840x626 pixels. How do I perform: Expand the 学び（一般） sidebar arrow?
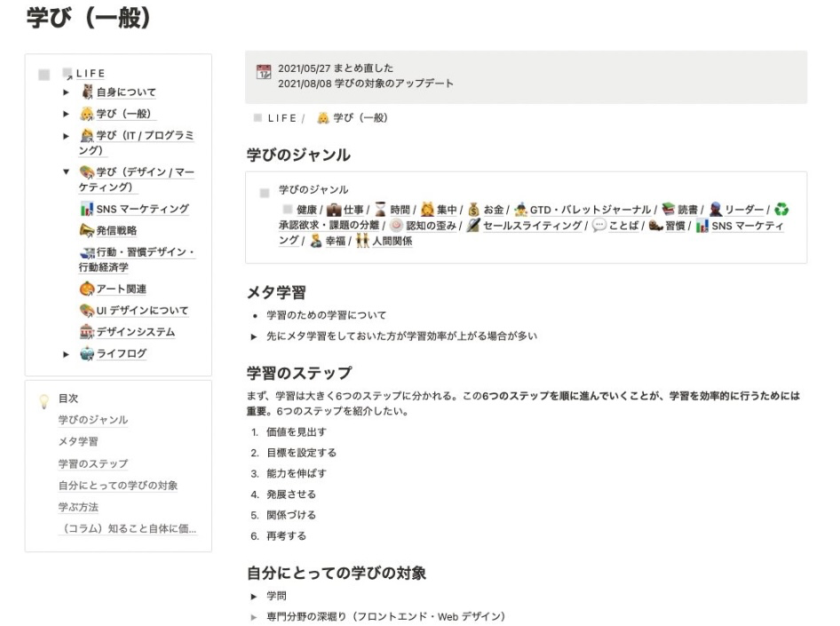(66, 114)
